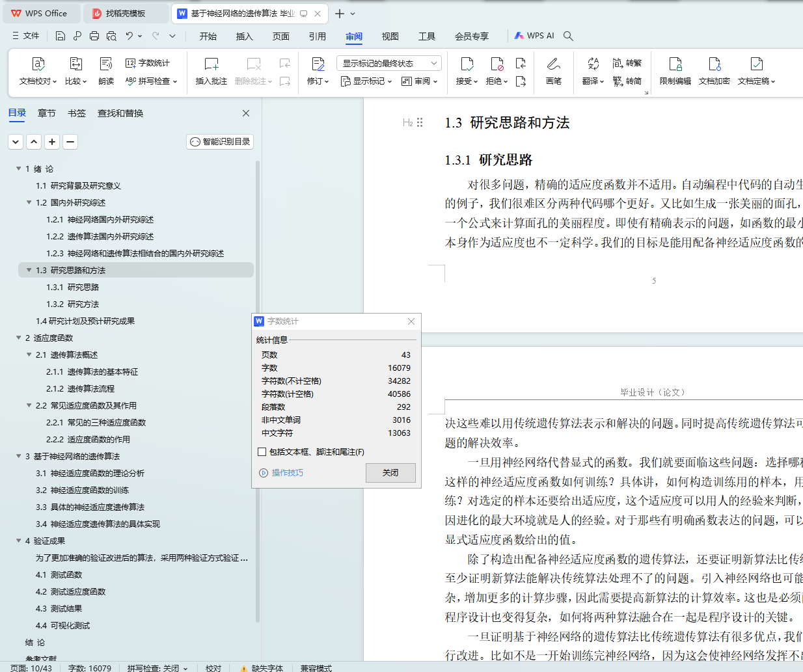The height and width of the screenshot is (672, 803).
Task: Collapse the 1.3 研究思路和方法 tree node
Action: pos(29,270)
